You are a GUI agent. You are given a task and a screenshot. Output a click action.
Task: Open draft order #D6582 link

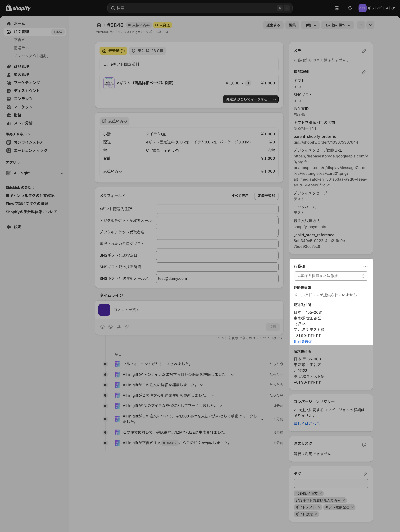tap(170, 443)
